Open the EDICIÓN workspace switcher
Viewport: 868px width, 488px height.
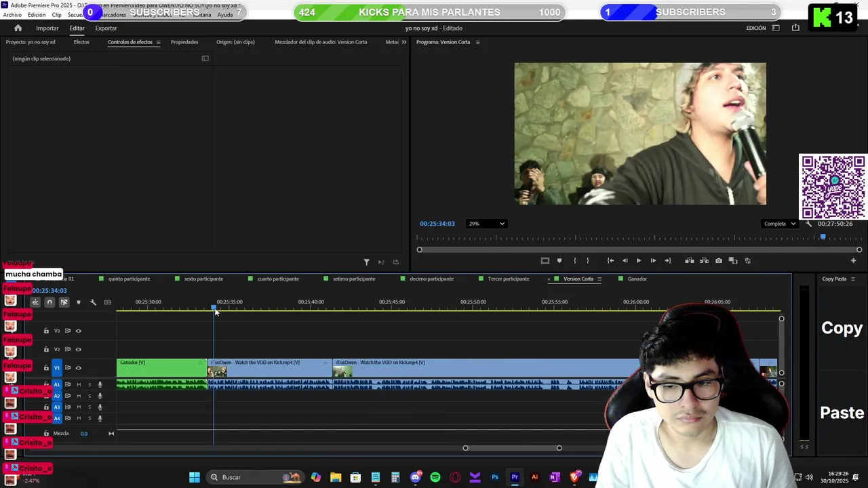click(756, 28)
